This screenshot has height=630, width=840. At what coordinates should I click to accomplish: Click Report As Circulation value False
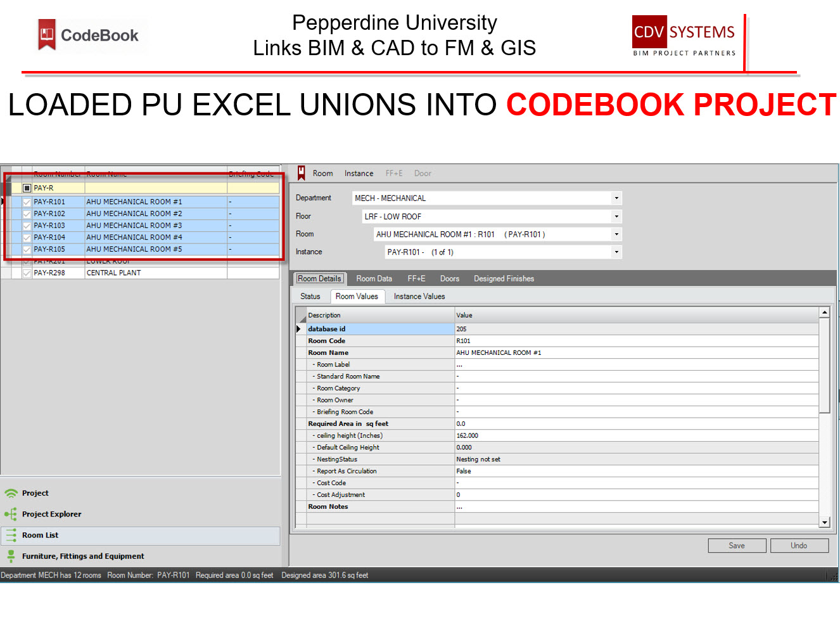tap(636, 472)
